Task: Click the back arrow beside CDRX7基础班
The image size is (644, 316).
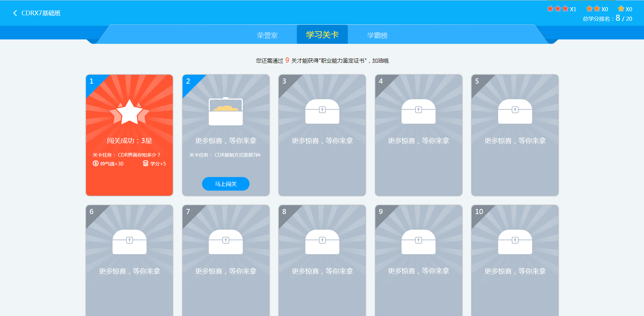Action: (x=15, y=13)
